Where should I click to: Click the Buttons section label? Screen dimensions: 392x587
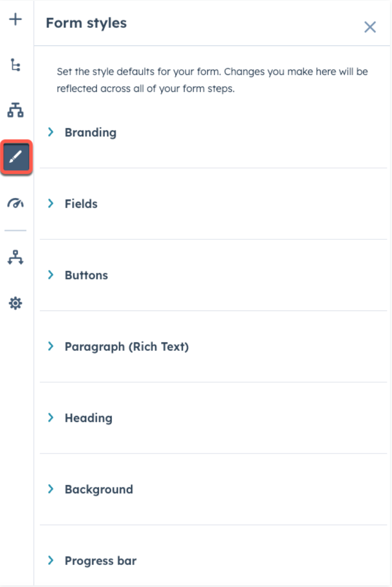pyautogui.click(x=86, y=275)
